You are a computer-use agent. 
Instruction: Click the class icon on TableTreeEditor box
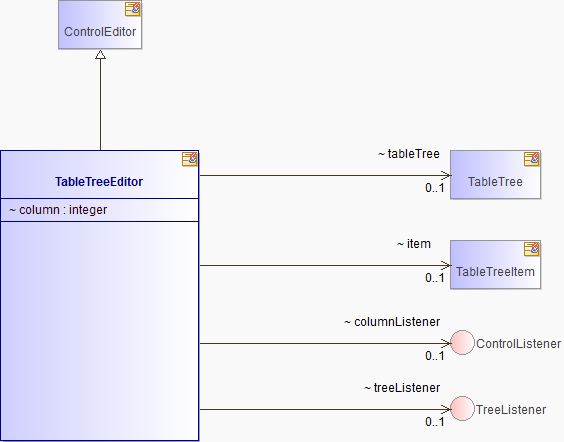(x=190, y=159)
